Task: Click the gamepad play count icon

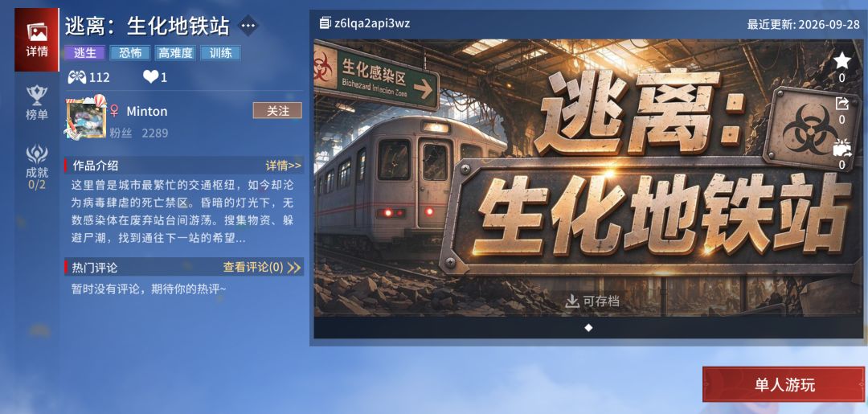Action: (77, 77)
